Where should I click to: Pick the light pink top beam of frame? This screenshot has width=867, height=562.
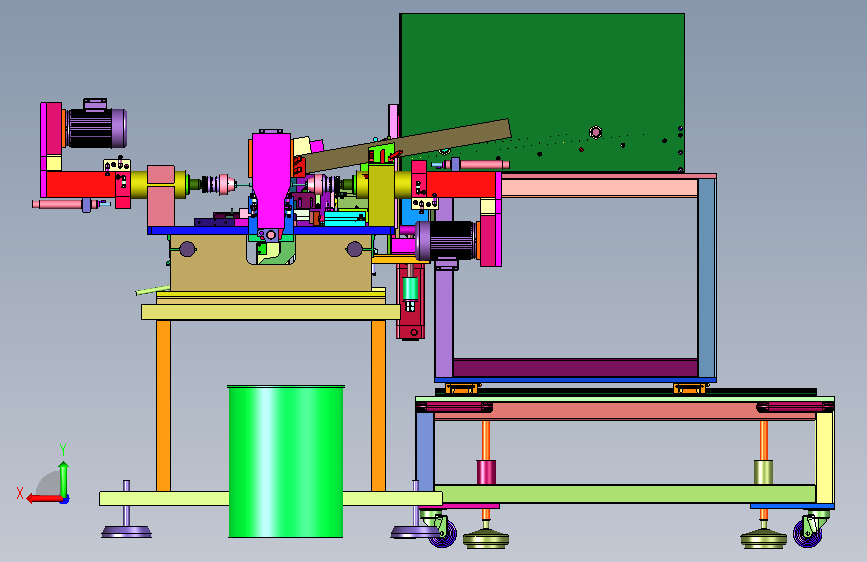point(599,188)
